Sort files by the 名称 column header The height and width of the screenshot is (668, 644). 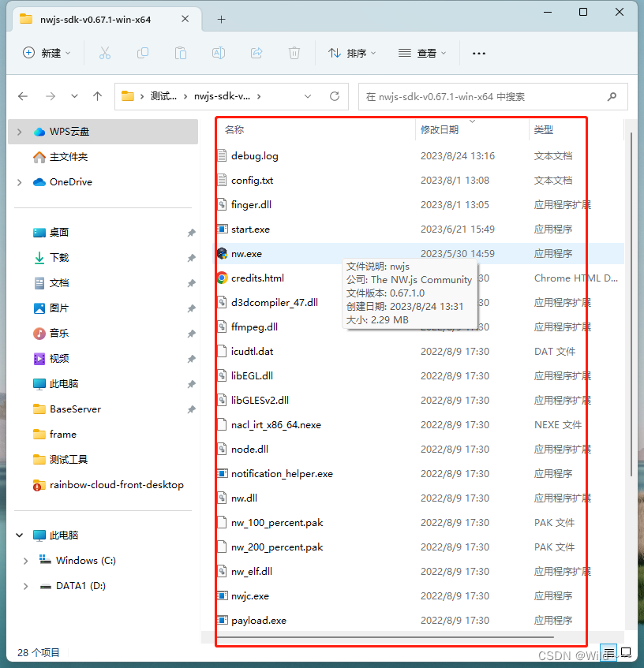pos(234,129)
